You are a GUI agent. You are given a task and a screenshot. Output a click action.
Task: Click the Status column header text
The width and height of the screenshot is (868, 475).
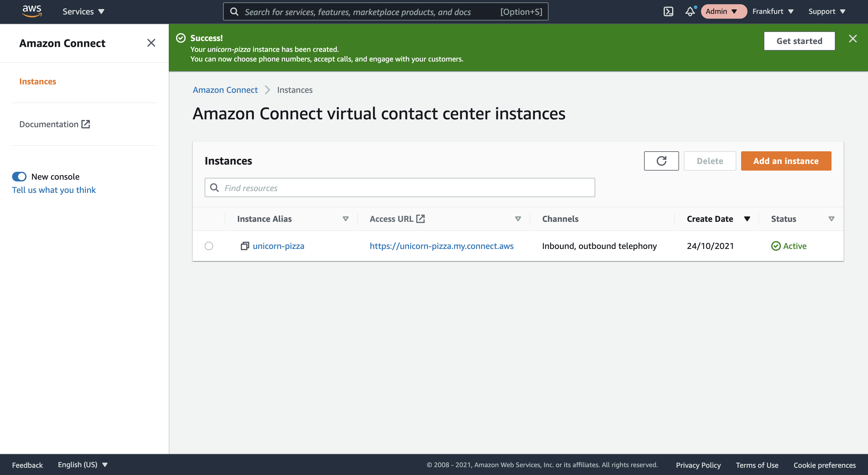783,219
